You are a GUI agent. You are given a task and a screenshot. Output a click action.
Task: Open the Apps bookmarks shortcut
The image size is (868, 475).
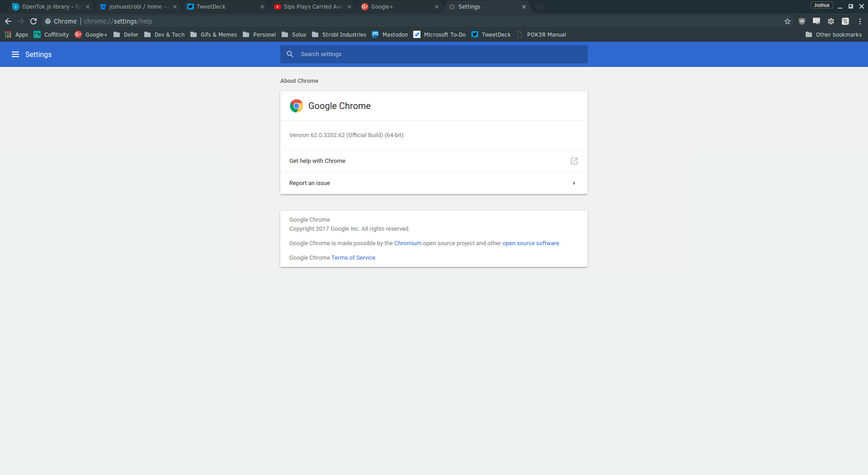pos(16,35)
